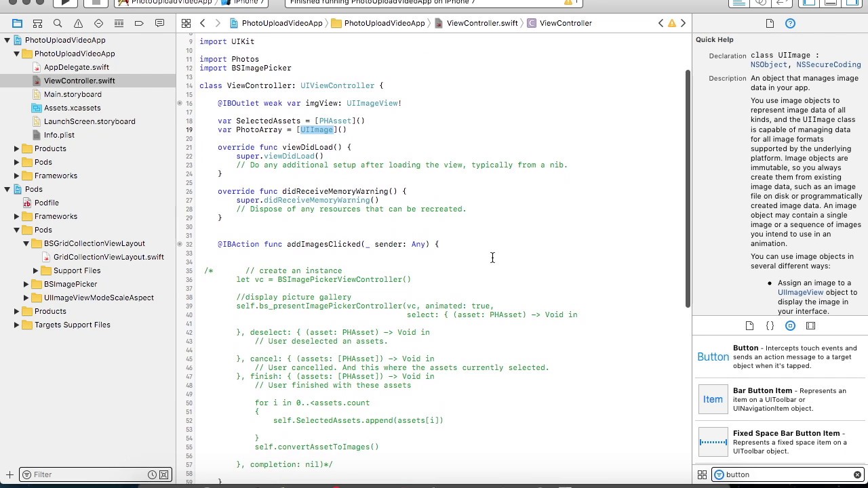Open GridCollectionViewLayout.swift file

[x=108, y=257]
